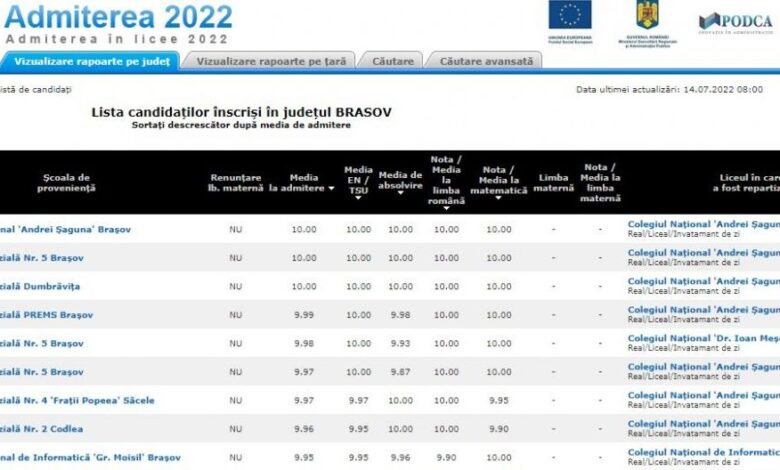Open Colegiul Național de Informatică assigned link
This screenshot has width=780, height=470.
pos(703,452)
